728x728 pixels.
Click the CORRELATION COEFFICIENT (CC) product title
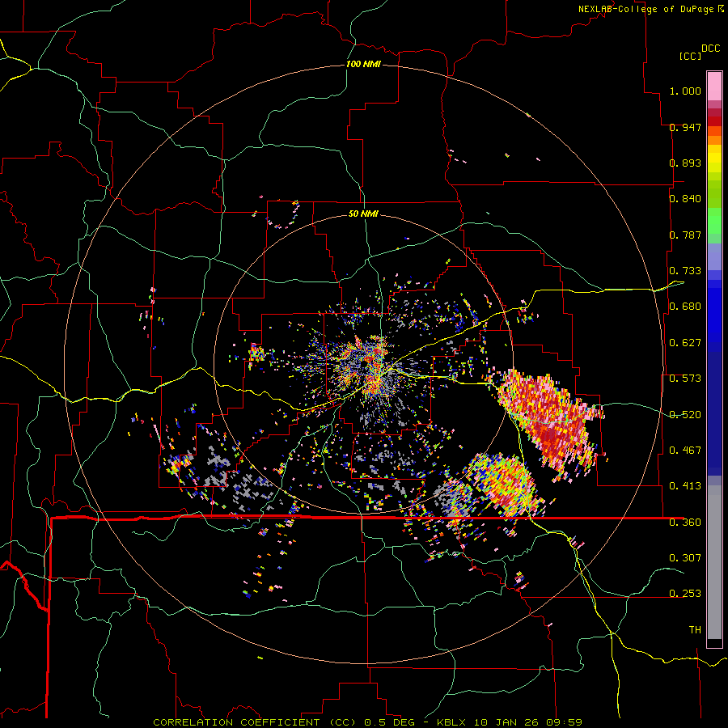pos(255,722)
